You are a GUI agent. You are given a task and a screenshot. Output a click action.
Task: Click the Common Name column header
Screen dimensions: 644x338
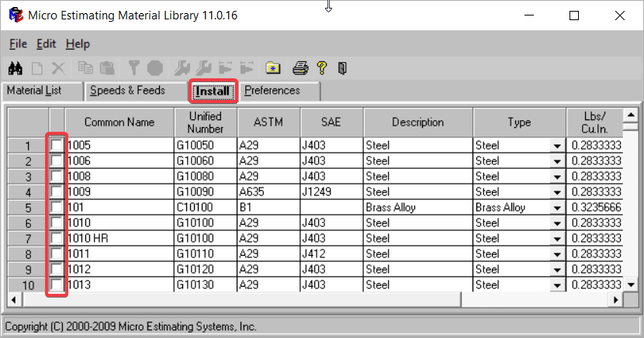tap(119, 122)
